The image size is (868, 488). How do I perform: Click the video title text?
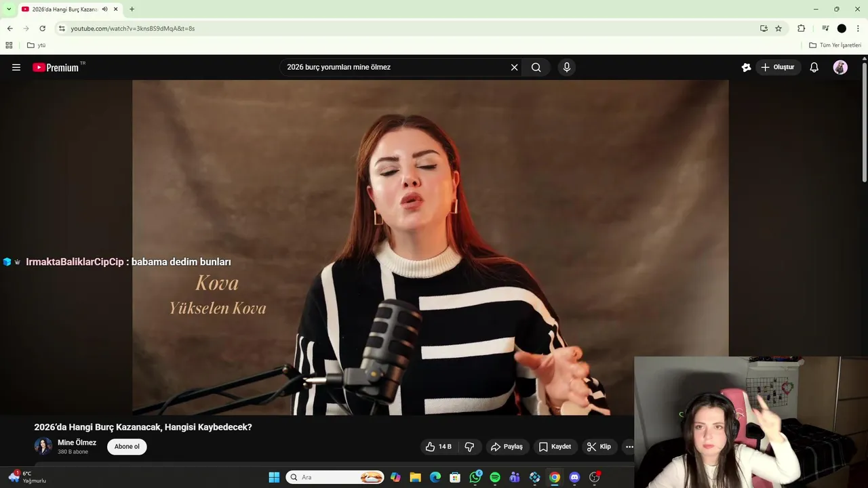coord(143,427)
